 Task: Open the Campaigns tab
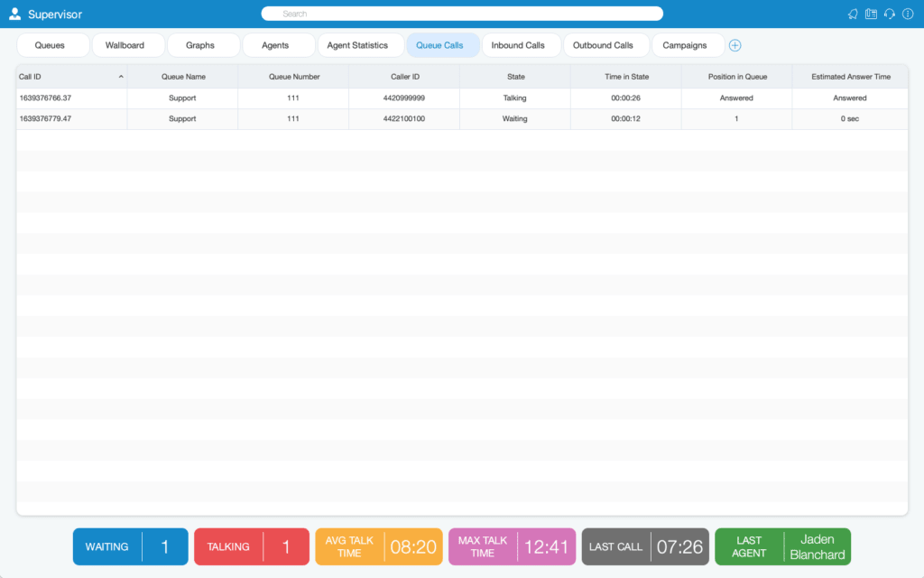[685, 45]
